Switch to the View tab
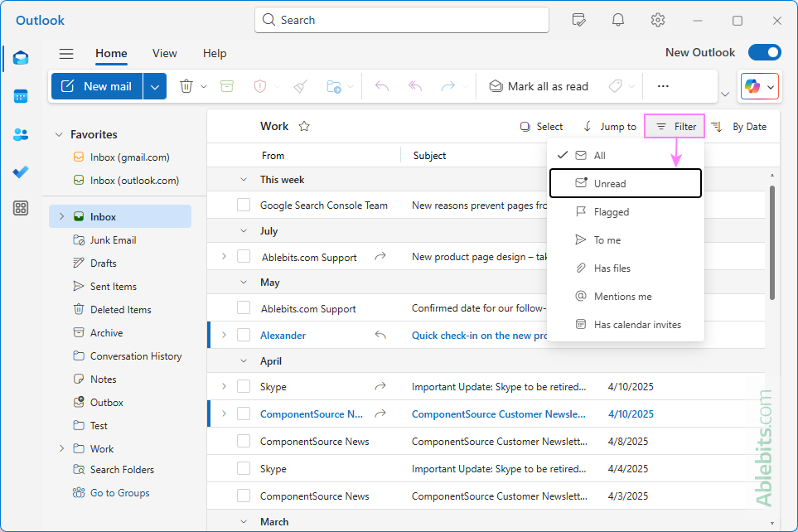 (164, 53)
